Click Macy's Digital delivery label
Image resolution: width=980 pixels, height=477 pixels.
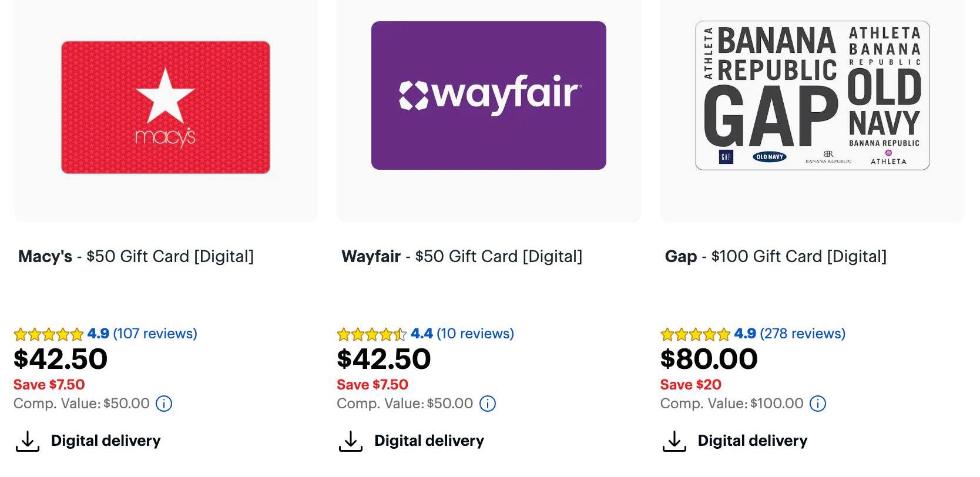point(106,441)
